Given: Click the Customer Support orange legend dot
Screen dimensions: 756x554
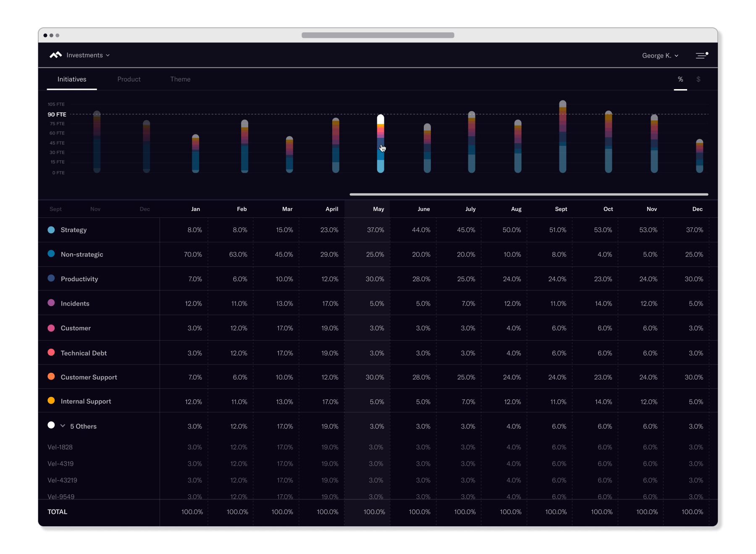Looking at the screenshot, I should tap(51, 377).
